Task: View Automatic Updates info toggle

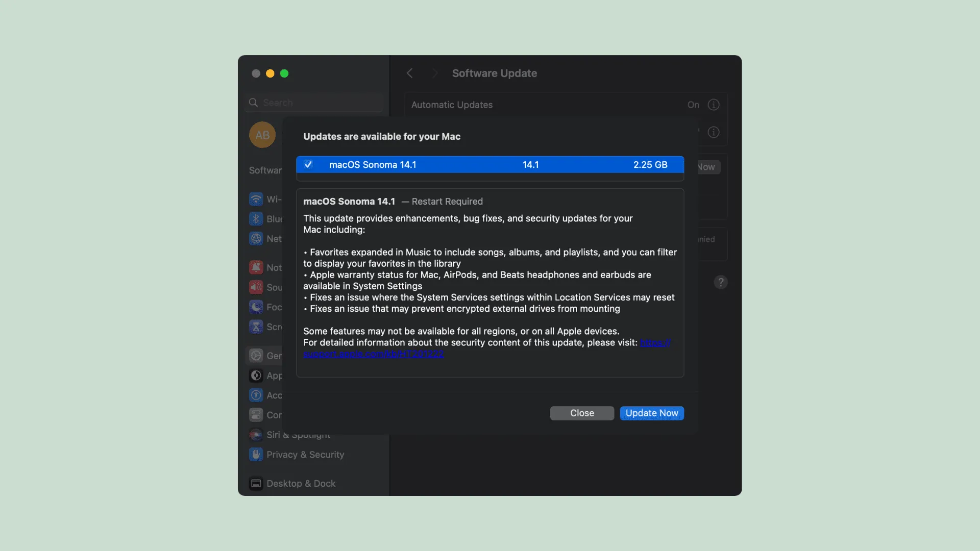Action: [714, 105]
